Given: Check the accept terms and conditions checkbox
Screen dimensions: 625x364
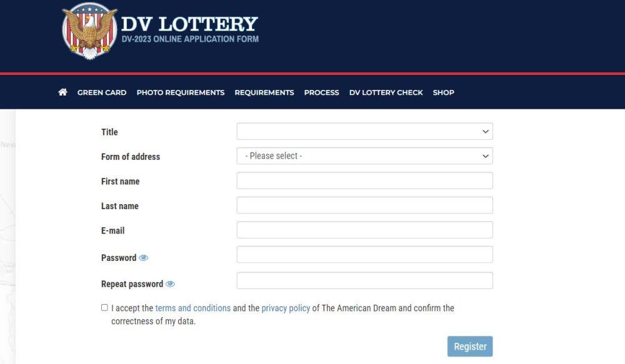Looking at the screenshot, I should pos(104,308).
